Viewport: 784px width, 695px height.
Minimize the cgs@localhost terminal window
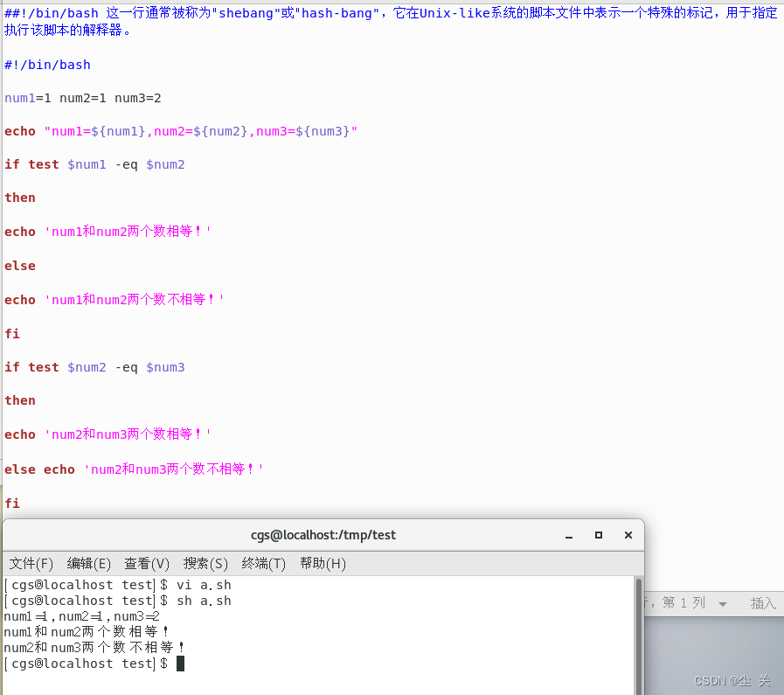tap(569, 536)
